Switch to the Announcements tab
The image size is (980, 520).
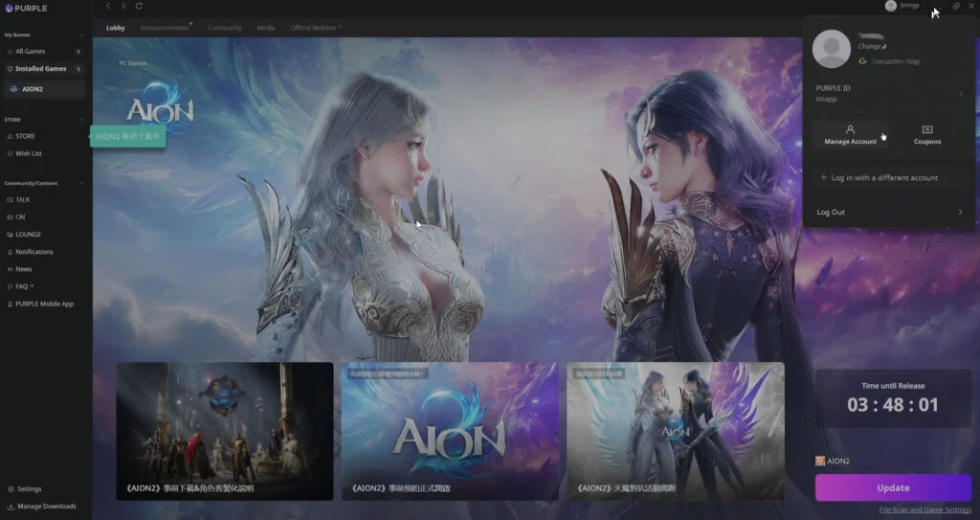point(164,28)
